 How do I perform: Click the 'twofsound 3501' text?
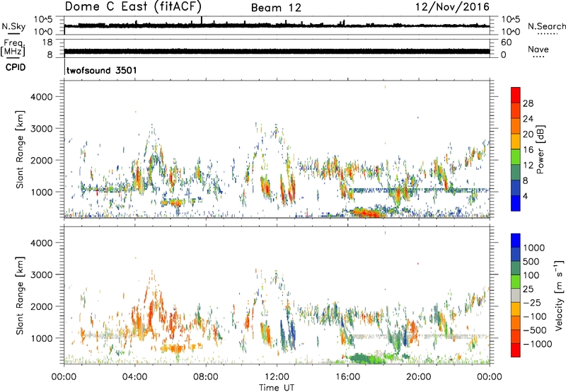(102, 70)
